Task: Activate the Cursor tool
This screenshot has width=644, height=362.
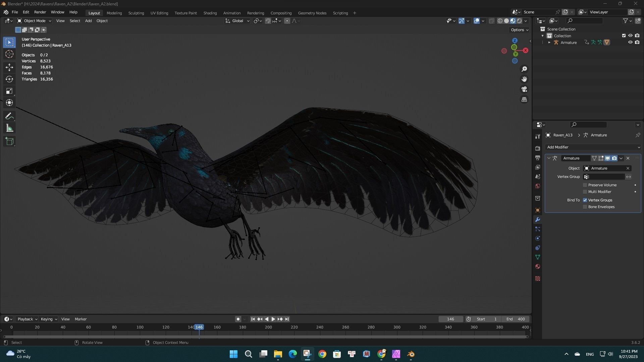Action: point(9,54)
